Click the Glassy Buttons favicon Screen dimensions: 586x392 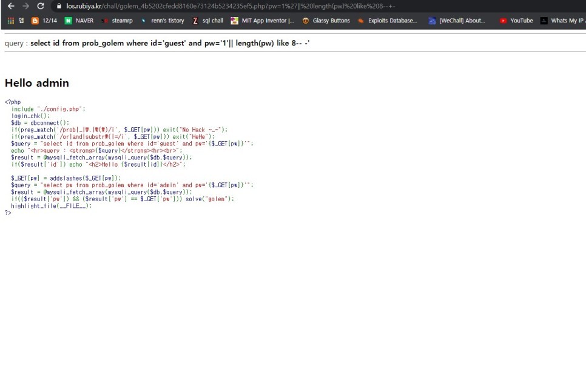[x=305, y=21]
